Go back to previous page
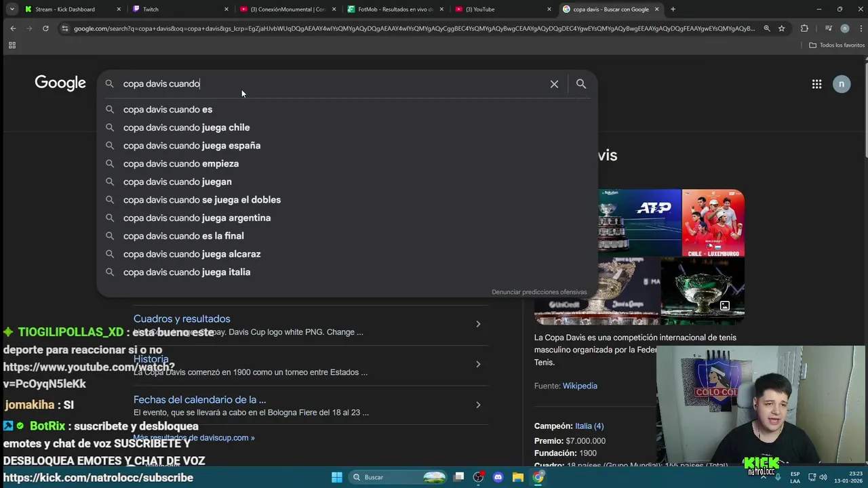This screenshot has width=868, height=488. (13, 28)
